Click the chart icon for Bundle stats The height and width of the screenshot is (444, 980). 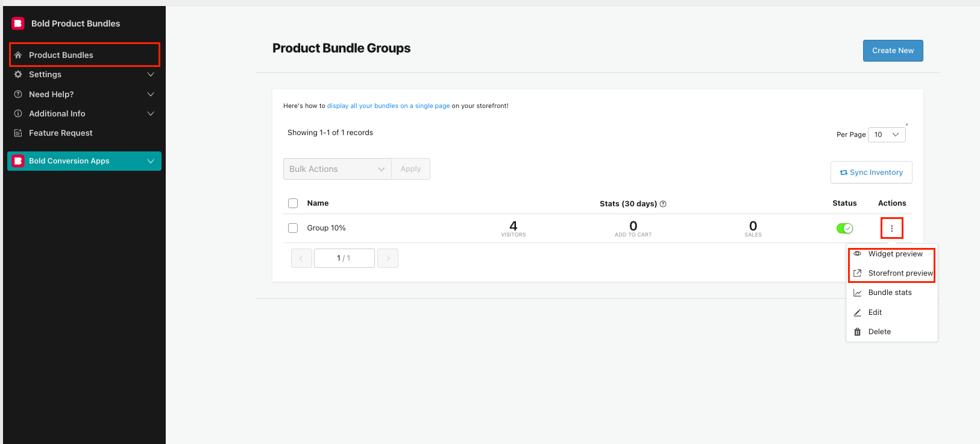(857, 293)
